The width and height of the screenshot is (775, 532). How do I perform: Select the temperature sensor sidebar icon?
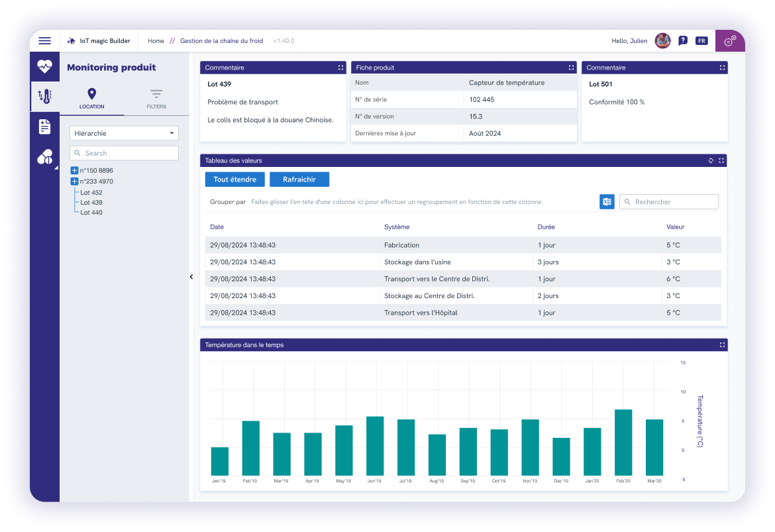(x=44, y=96)
